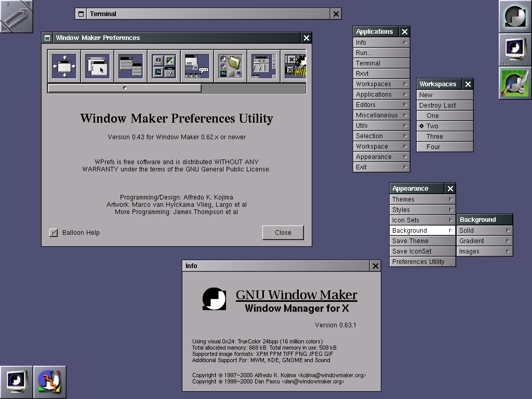Screen dimensions: 532x399
Task: Expand the Editors submenu in Applications menu
Action: click(381, 105)
